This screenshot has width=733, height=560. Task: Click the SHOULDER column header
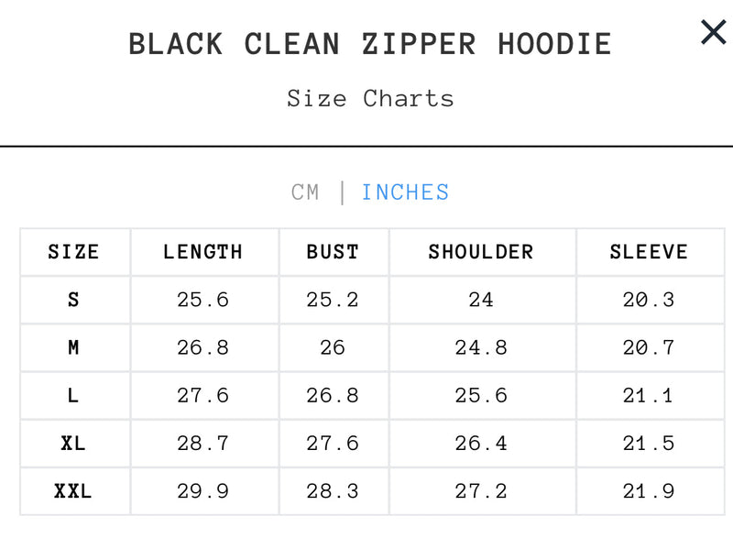(x=481, y=252)
